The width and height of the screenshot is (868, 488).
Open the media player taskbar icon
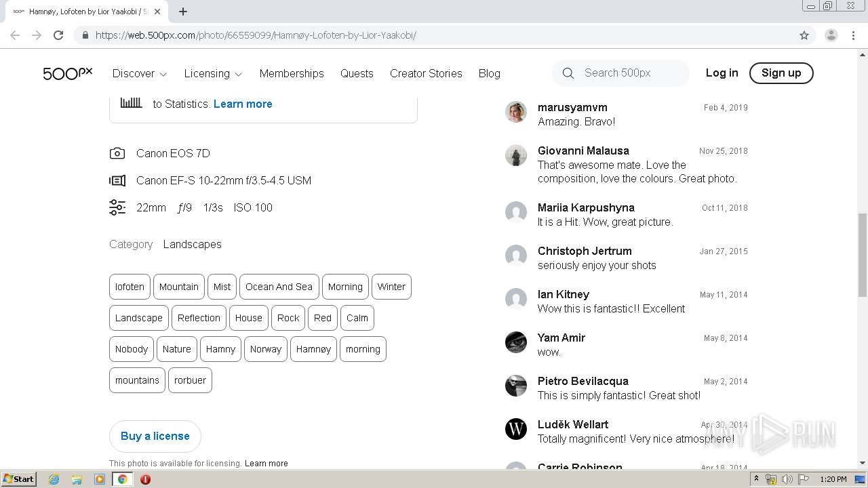coord(100,479)
